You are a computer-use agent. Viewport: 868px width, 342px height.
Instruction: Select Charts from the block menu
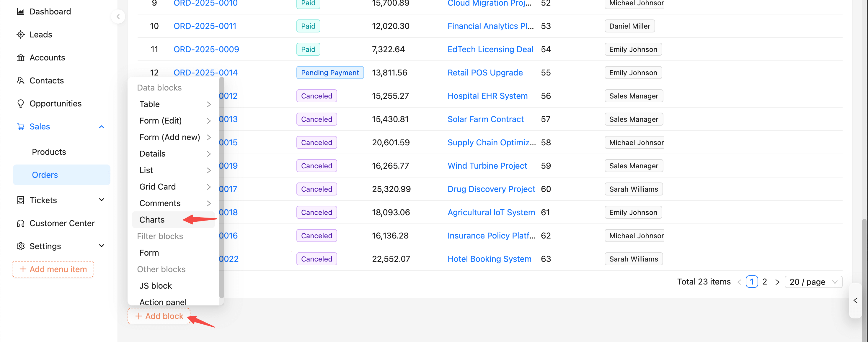(152, 220)
